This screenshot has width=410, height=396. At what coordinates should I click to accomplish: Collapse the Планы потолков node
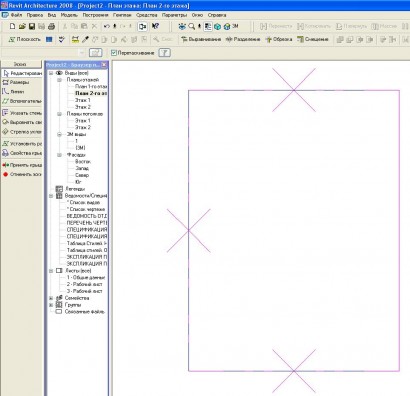pyautogui.click(x=59, y=114)
